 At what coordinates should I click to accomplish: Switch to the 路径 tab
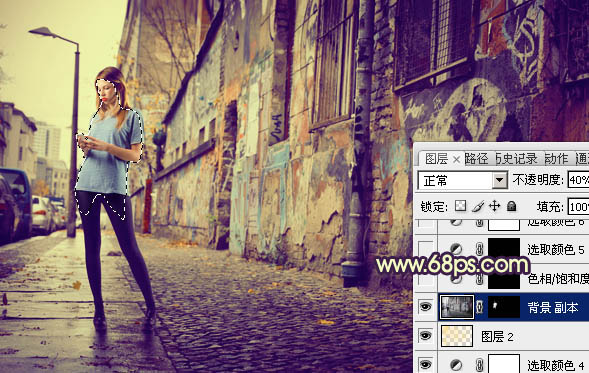point(476,159)
